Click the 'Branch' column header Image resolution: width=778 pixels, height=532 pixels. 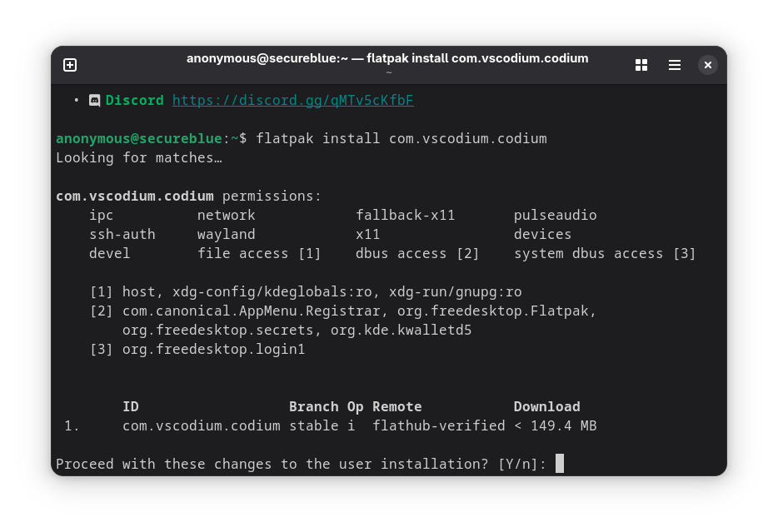pos(313,406)
